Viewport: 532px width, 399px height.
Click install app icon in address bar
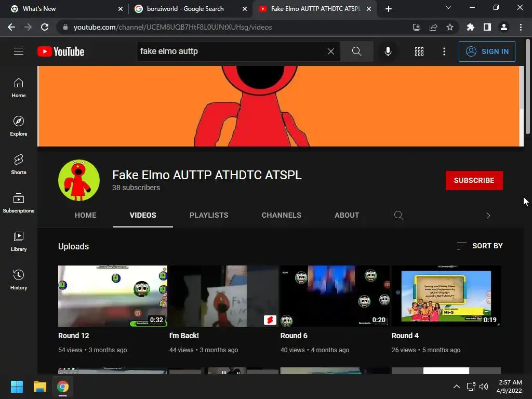coord(417,27)
